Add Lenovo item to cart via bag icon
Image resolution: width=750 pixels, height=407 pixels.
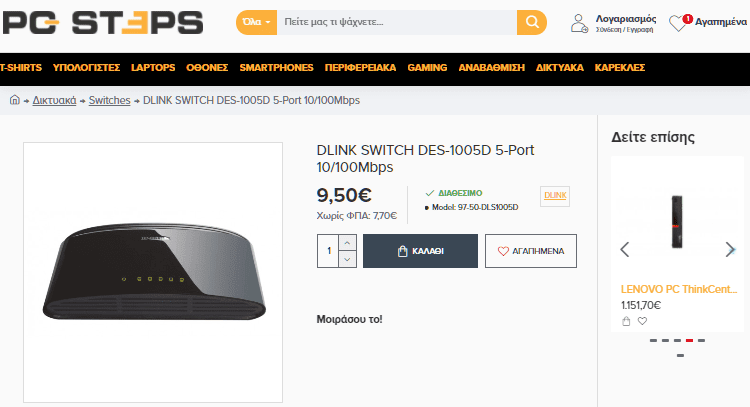click(x=626, y=321)
